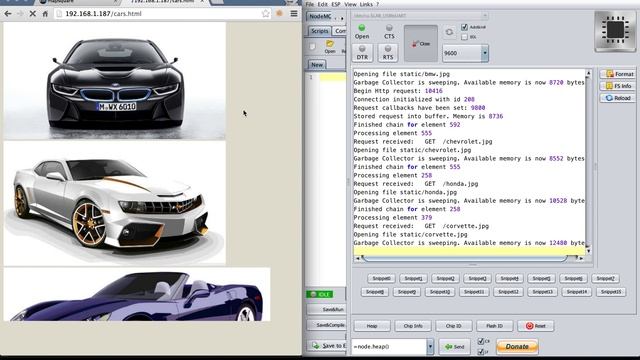Click the Snippet7 button

tap(605, 278)
